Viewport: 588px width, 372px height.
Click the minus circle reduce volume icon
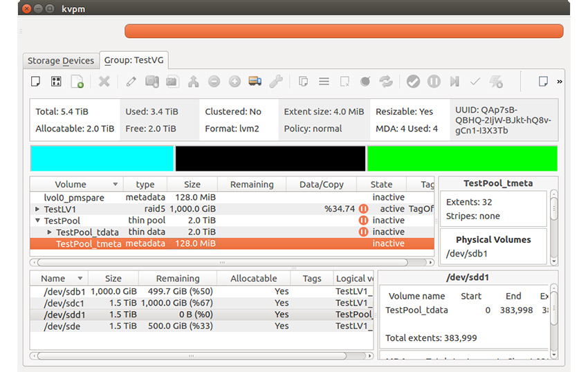(214, 82)
